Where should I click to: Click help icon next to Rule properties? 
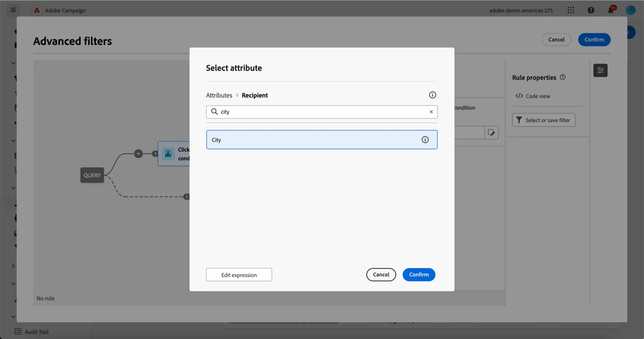click(562, 77)
